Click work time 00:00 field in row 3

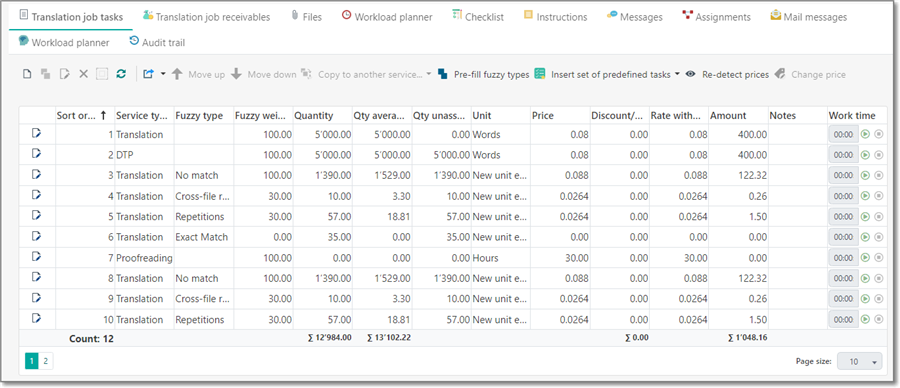[843, 176]
